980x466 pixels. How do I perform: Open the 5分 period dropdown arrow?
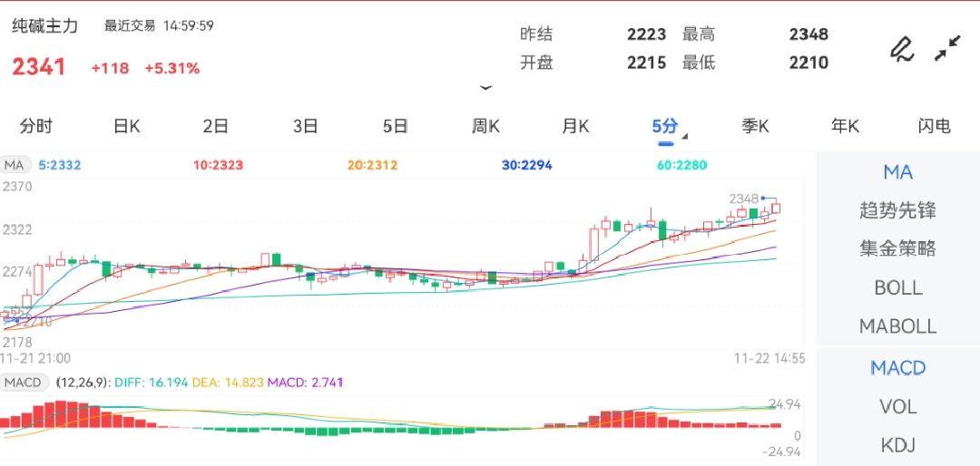[684, 138]
